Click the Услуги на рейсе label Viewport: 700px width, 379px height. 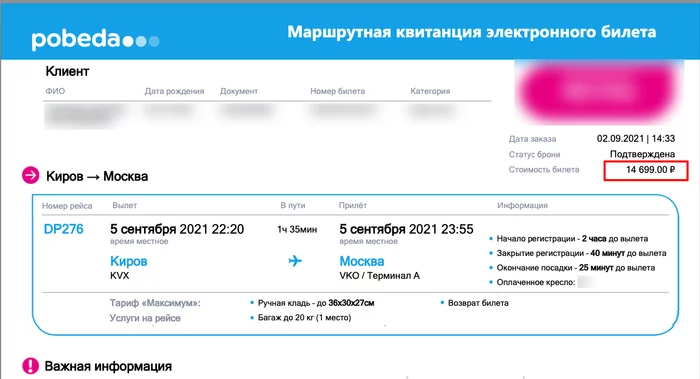pos(145,318)
